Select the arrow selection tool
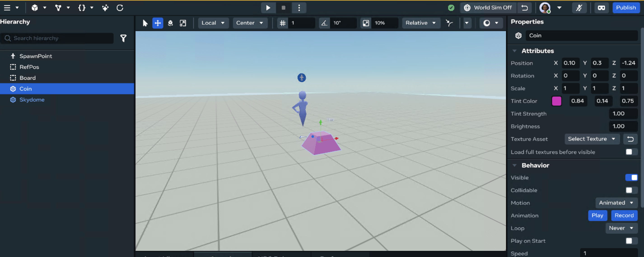The width and height of the screenshot is (644, 257). [x=145, y=23]
